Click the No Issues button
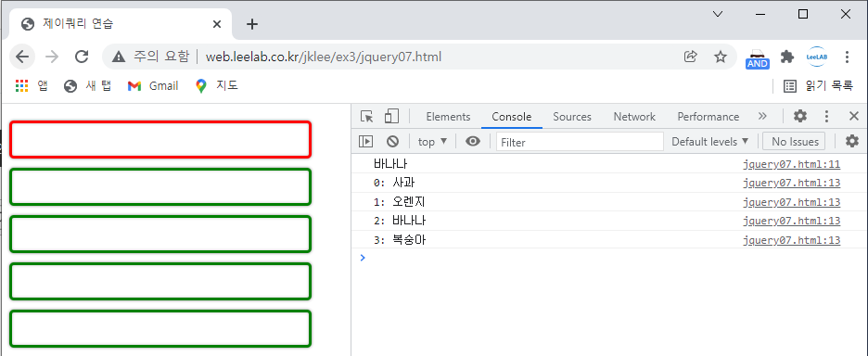 tap(795, 142)
